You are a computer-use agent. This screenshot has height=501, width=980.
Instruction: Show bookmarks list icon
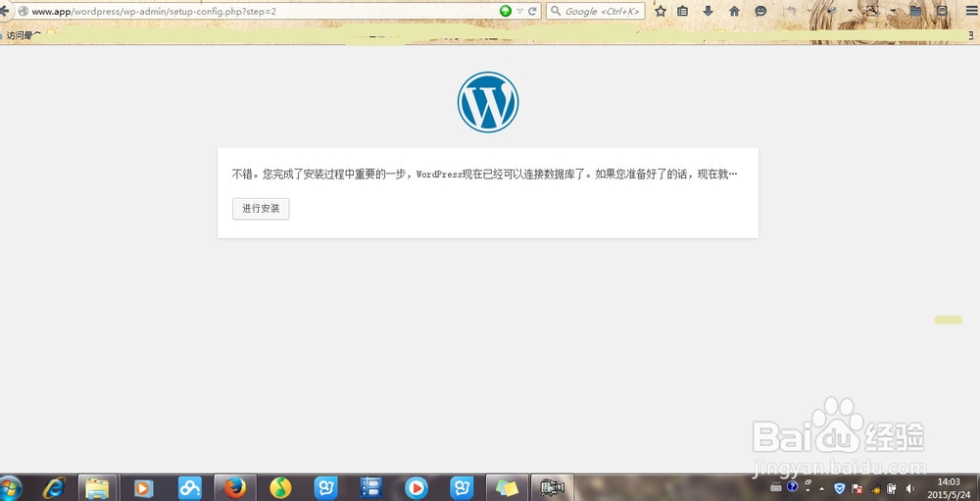pyautogui.click(x=682, y=11)
